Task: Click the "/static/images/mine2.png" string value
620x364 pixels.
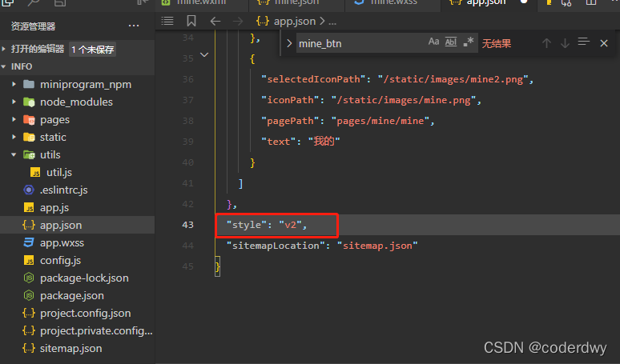Action: [x=453, y=79]
